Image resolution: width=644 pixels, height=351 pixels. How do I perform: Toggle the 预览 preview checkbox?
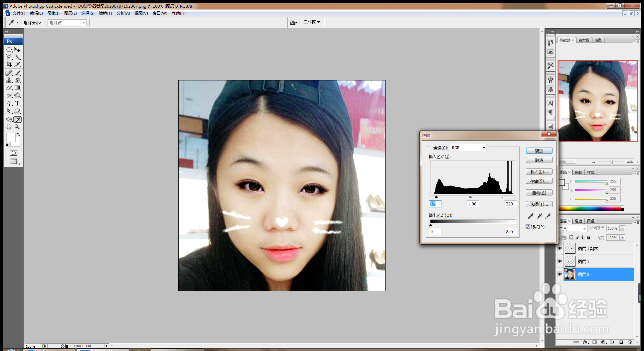pyautogui.click(x=528, y=227)
